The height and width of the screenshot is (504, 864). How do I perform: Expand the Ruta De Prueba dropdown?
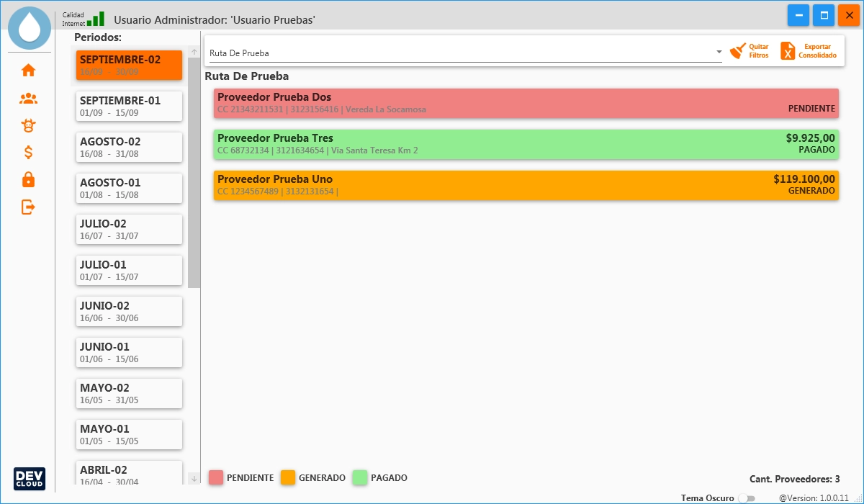click(x=718, y=53)
